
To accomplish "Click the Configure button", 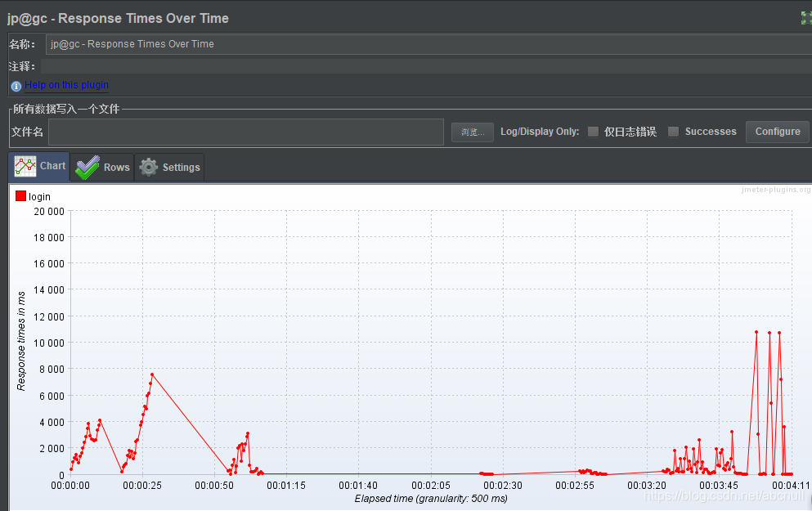I will [778, 132].
